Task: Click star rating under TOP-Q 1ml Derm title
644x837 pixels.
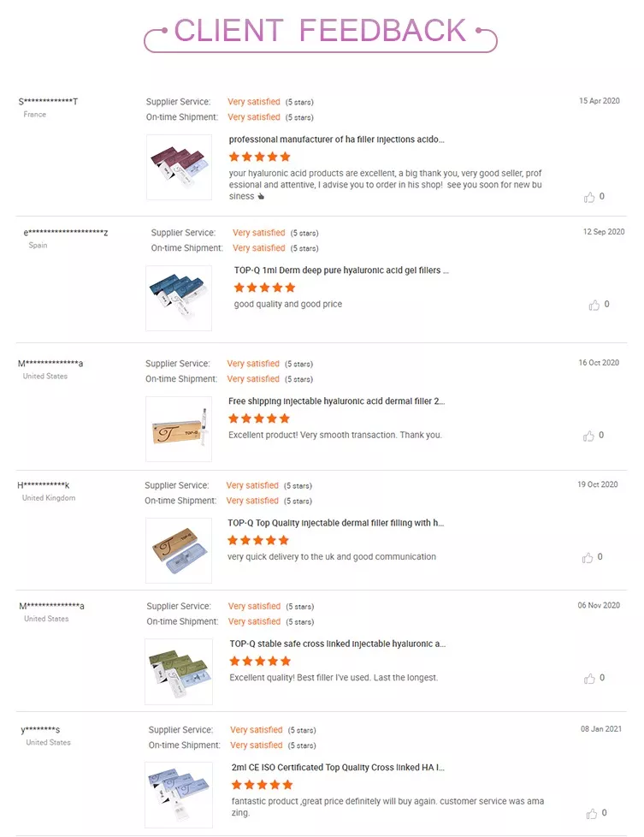Action: pyautogui.click(x=264, y=288)
